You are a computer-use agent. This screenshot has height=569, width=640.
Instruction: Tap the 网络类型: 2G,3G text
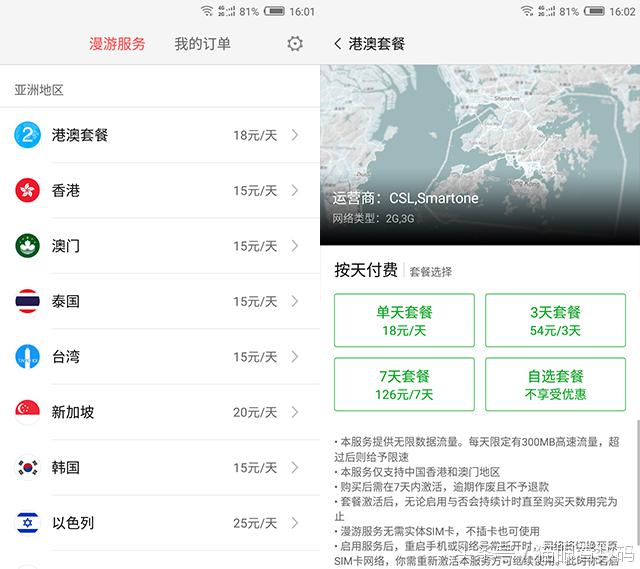coord(373,219)
